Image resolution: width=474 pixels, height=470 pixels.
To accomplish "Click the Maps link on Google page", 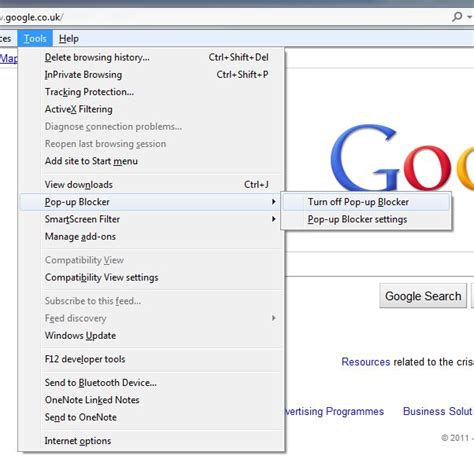I will [x=9, y=59].
